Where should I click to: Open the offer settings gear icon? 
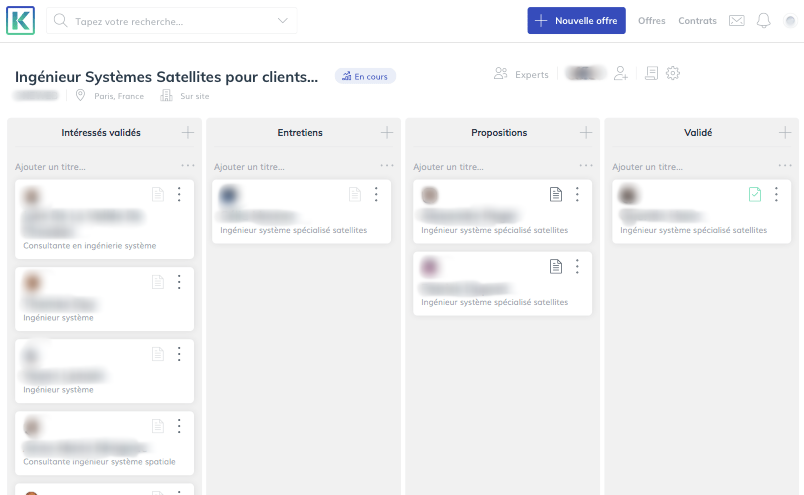coord(673,73)
